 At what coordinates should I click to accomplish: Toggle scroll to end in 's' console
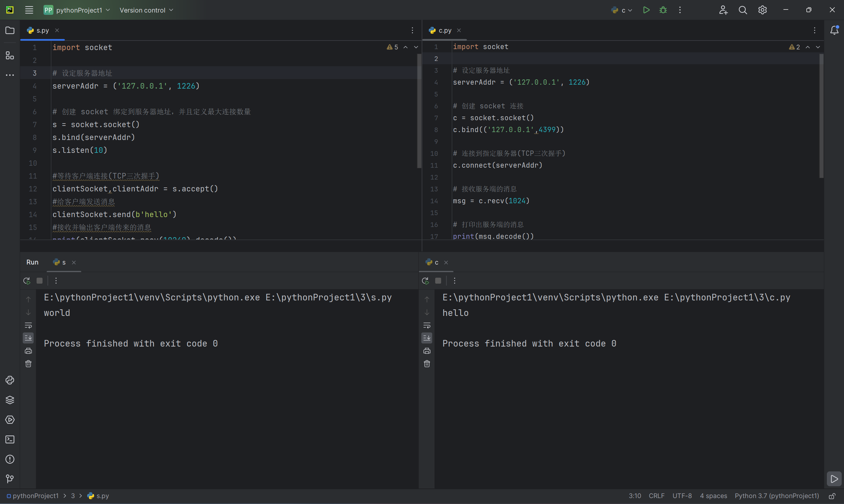28,338
